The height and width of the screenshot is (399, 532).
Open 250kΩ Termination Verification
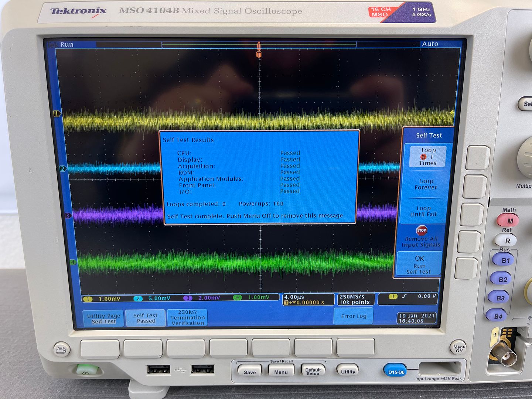point(187,318)
